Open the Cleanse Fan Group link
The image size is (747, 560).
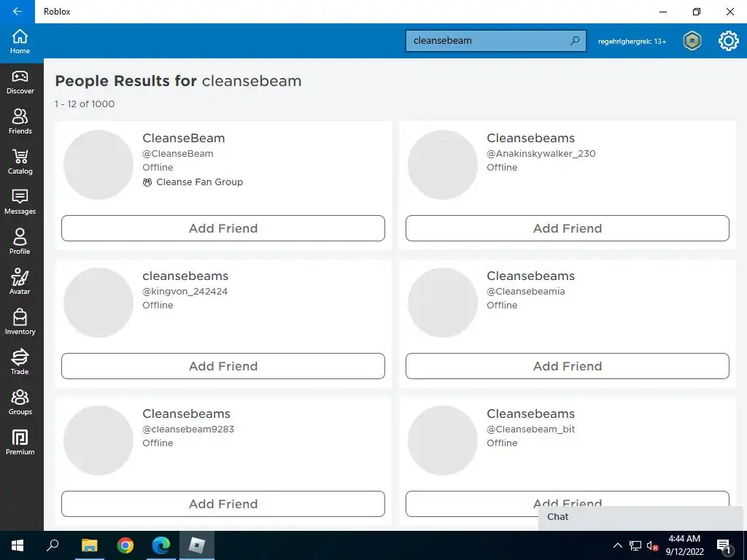point(193,182)
